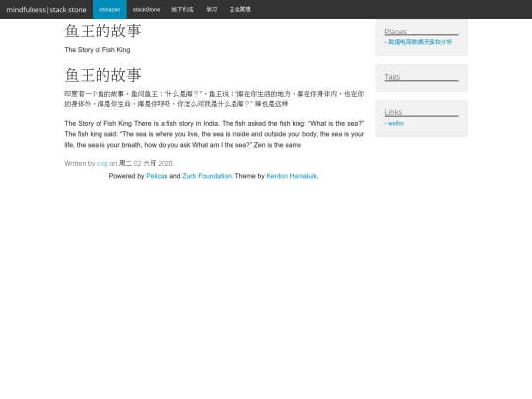Open the last nav item after 学习

pos(239,9)
